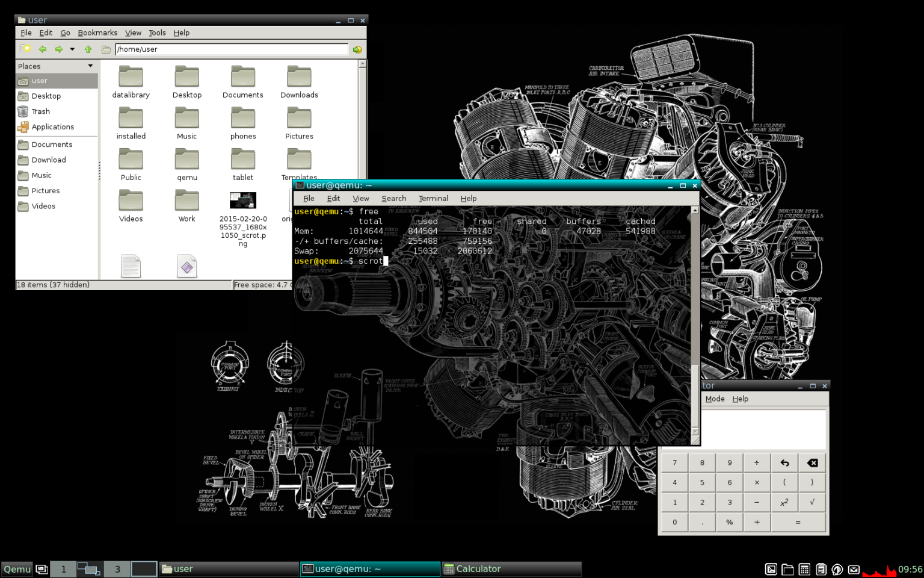Click the calculator tray launcher icon

click(x=804, y=569)
